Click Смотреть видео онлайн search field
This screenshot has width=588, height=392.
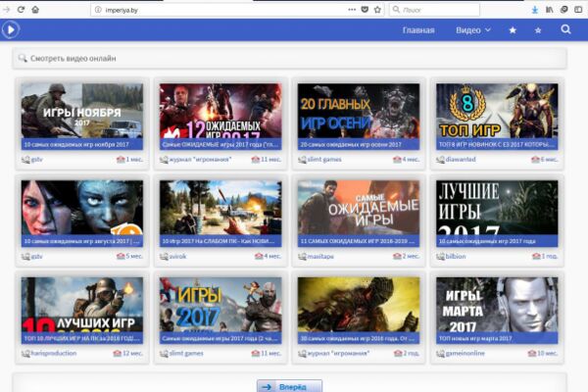coord(289,58)
